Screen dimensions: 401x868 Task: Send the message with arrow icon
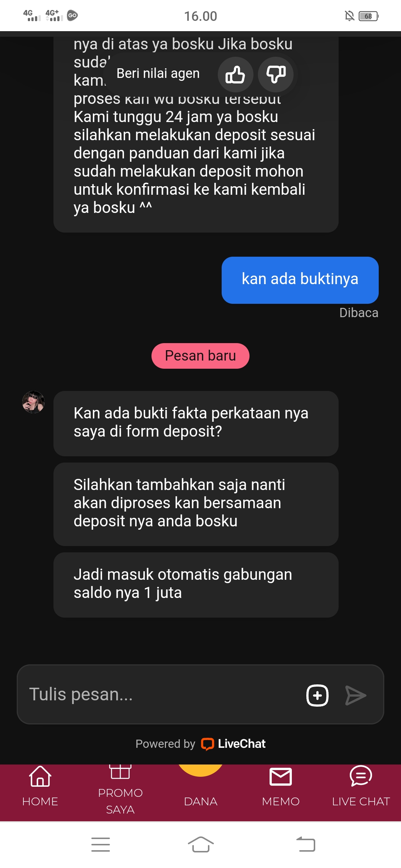355,696
